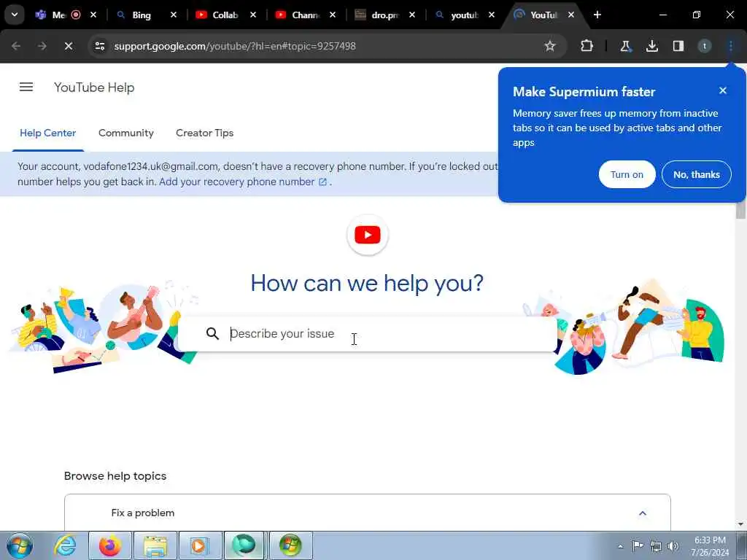This screenshot has height=560, width=747.
Task: Go forward to next page
Action: click(x=42, y=46)
